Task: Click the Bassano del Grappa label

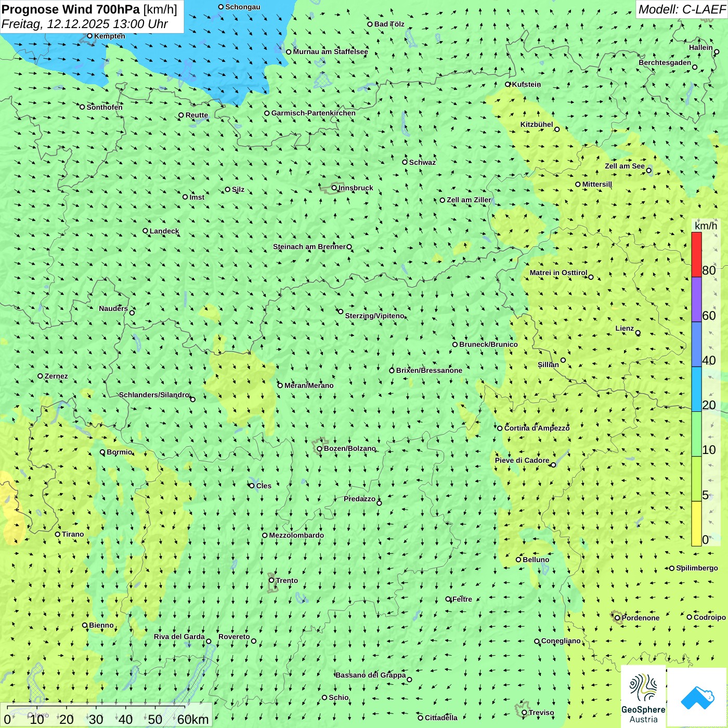Action: click(370, 675)
